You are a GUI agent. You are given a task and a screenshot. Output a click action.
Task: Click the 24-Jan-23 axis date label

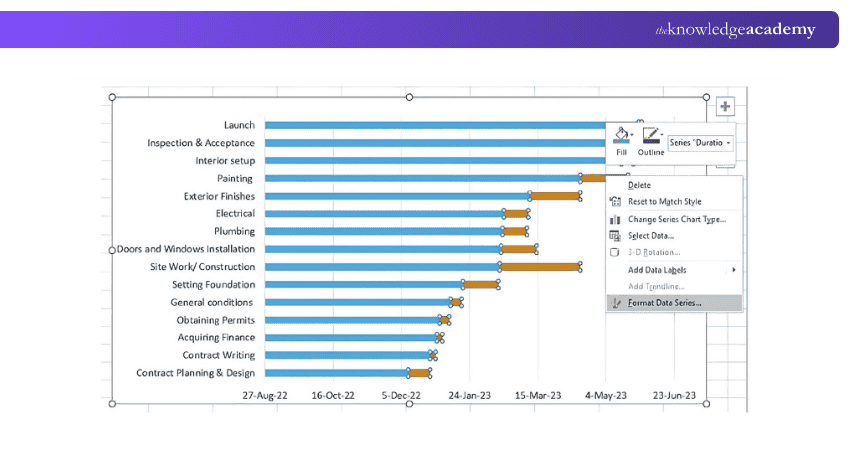pos(469,396)
